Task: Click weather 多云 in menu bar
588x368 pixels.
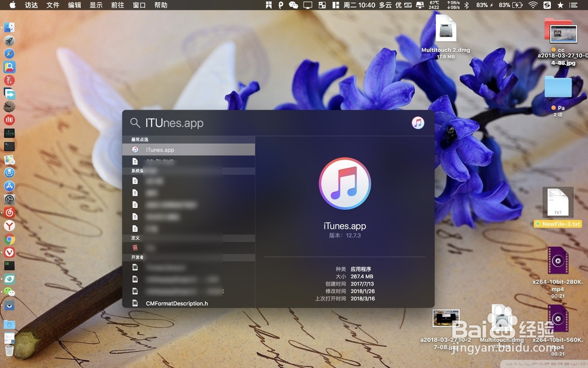Action: 385,5
